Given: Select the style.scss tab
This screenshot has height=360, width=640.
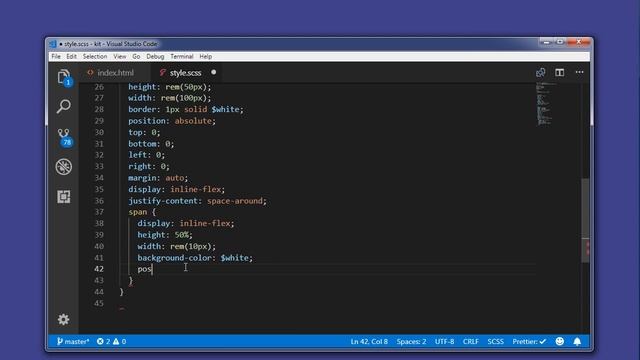Looking at the screenshot, I should [x=185, y=73].
